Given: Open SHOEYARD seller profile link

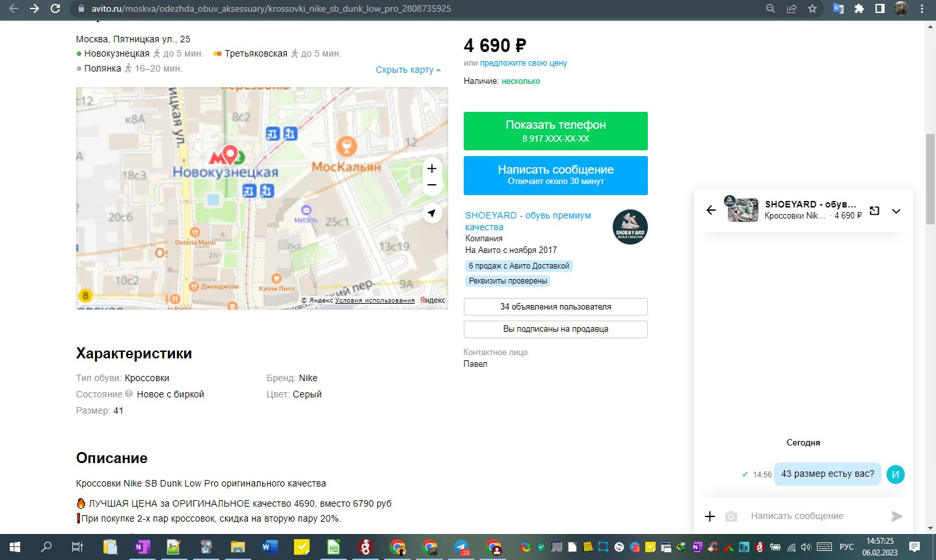Looking at the screenshot, I should click(x=528, y=221).
